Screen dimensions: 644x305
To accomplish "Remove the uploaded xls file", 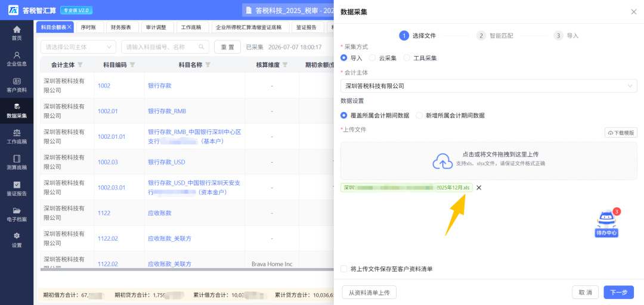I will pyautogui.click(x=478, y=188).
